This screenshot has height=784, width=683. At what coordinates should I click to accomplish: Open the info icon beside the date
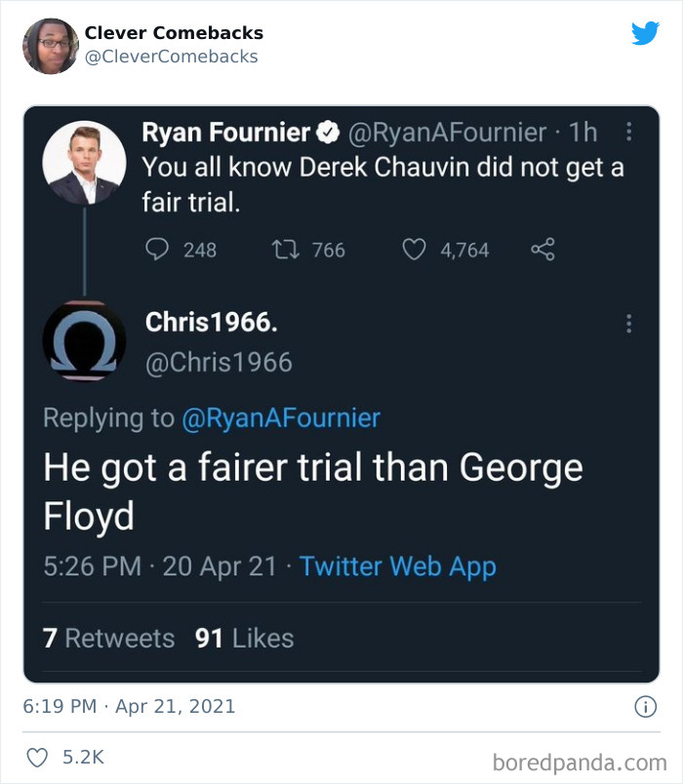click(x=645, y=707)
